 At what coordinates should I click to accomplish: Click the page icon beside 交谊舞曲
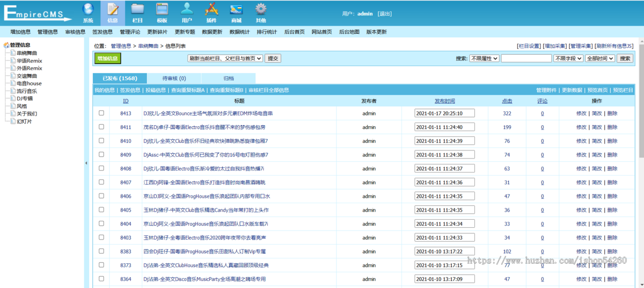coord(13,76)
